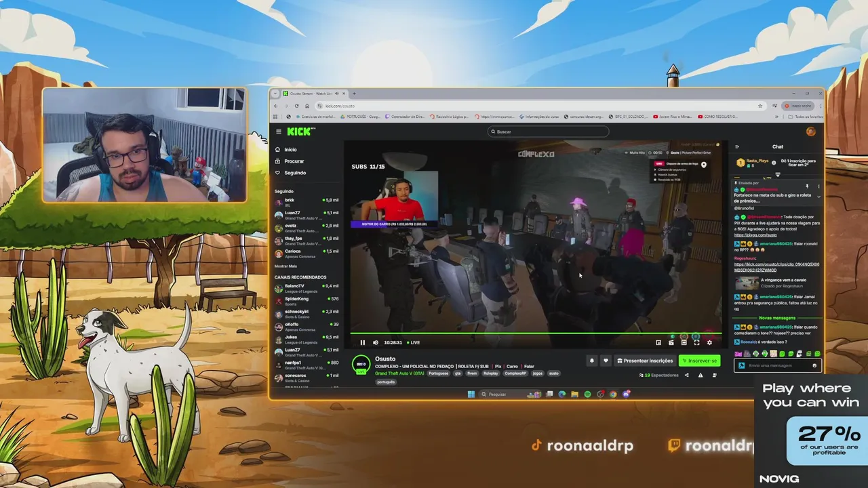
Task: Open Jukes recommended channel
Action: [x=307, y=339]
